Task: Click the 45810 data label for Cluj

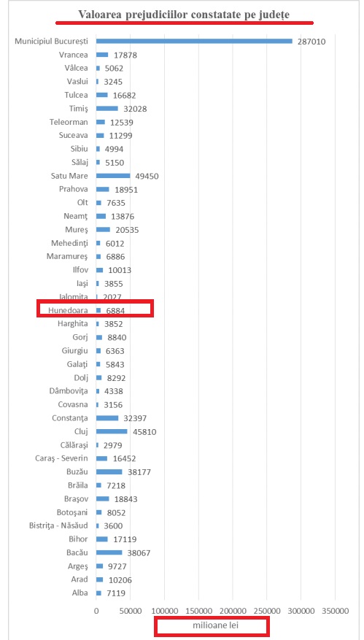Action: tap(144, 432)
